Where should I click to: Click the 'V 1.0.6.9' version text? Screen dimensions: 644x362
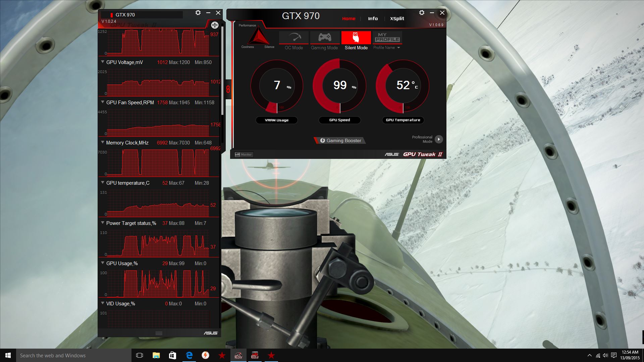pyautogui.click(x=436, y=25)
